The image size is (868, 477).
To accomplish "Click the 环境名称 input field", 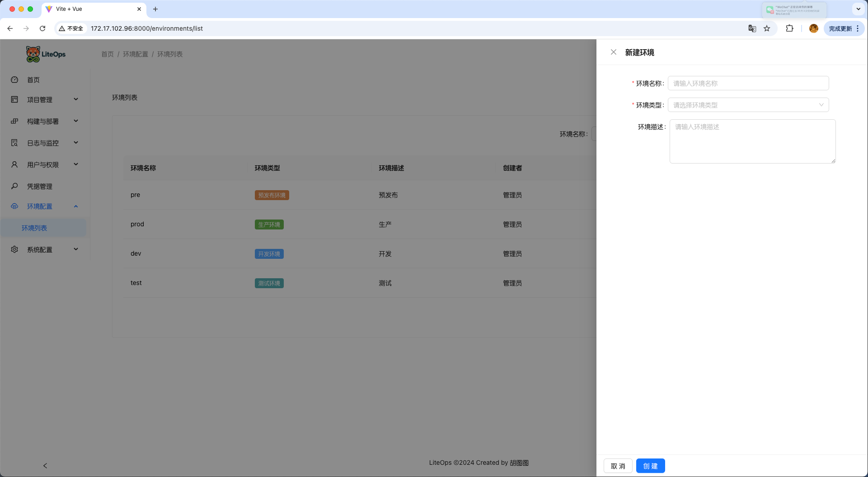I will click(748, 83).
